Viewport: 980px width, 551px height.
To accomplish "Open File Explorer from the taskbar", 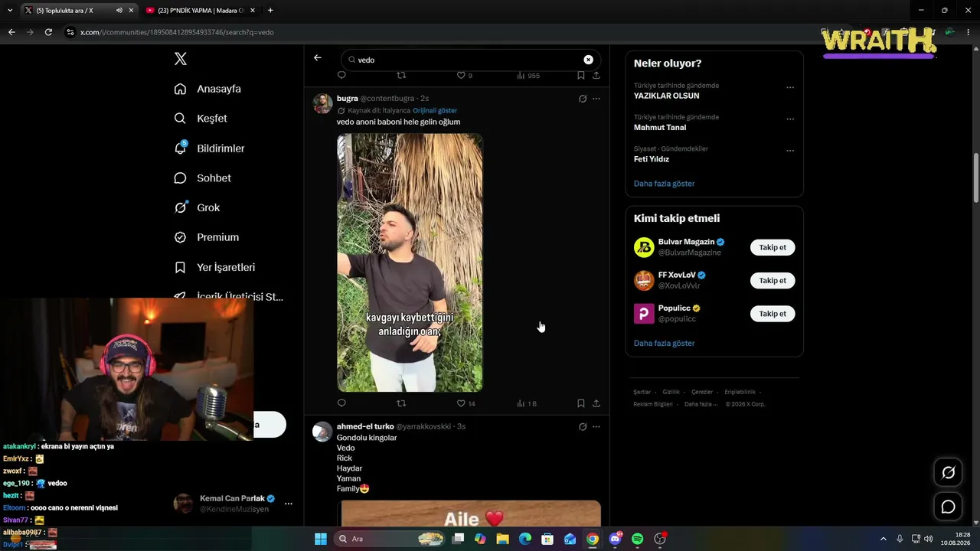I will pyautogui.click(x=502, y=539).
